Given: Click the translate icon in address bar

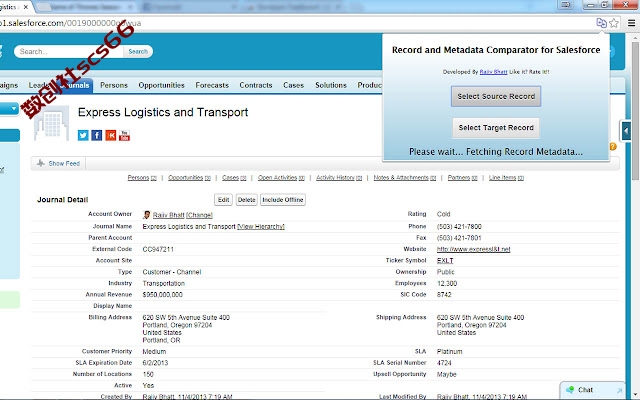Looking at the screenshot, I should click(x=601, y=23).
